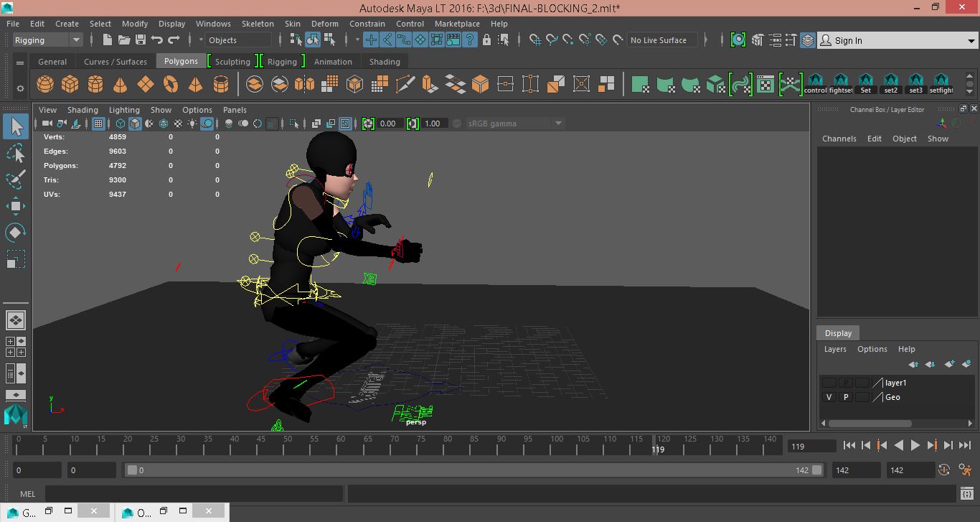Go to the start of playback range
Screen dimensions: 980x522
pos(849,446)
